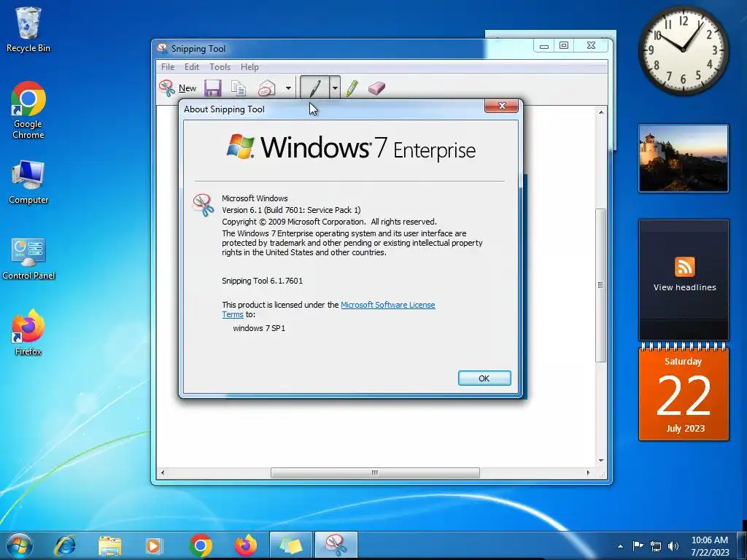Open the Help menu
This screenshot has width=747, height=560.
(x=249, y=67)
